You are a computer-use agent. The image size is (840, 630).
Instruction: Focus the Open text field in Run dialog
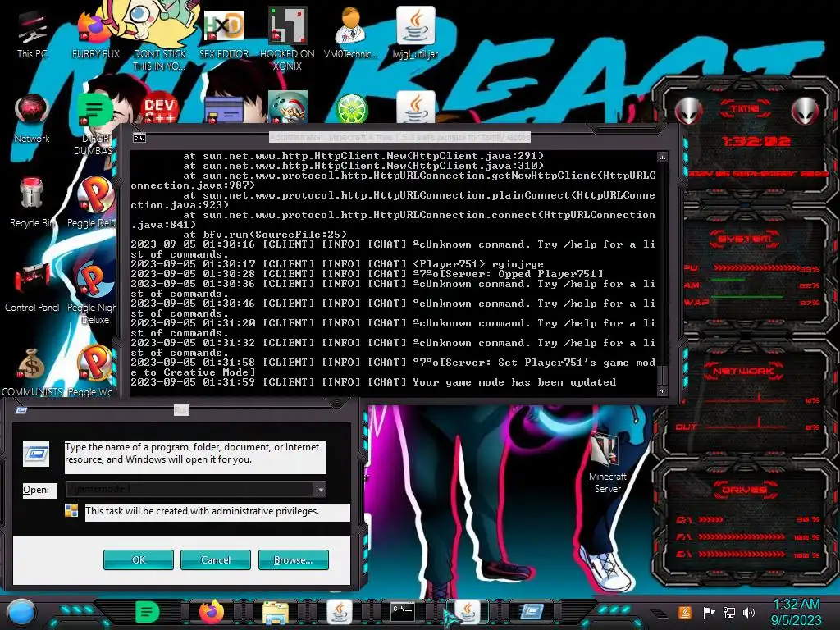click(x=189, y=489)
